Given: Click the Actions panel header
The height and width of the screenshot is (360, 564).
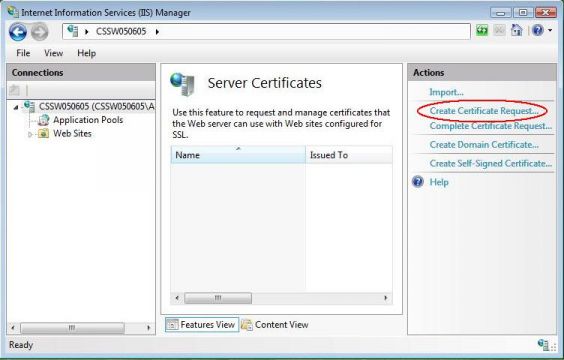Looking at the screenshot, I should click(x=482, y=72).
